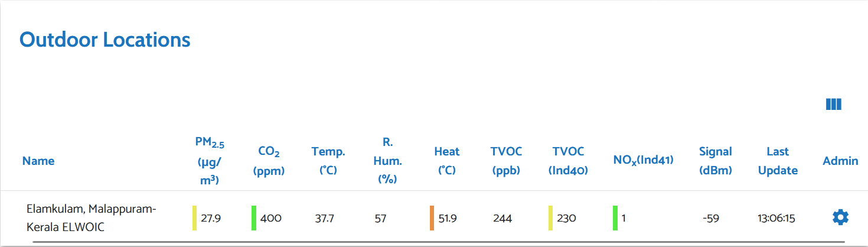Sort by Temp. (°C) column header

pos(328,161)
